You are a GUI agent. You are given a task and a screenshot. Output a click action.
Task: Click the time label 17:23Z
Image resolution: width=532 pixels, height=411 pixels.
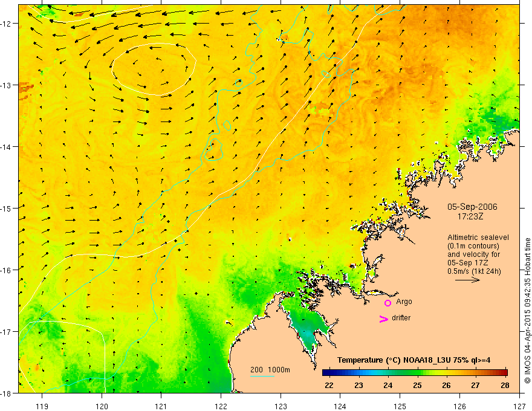[x=470, y=216]
